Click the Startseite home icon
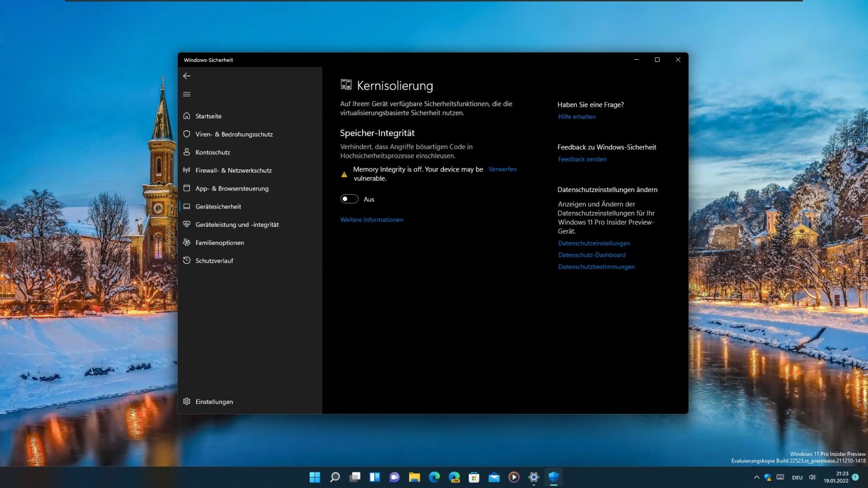 pyautogui.click(x=187, y=116)
